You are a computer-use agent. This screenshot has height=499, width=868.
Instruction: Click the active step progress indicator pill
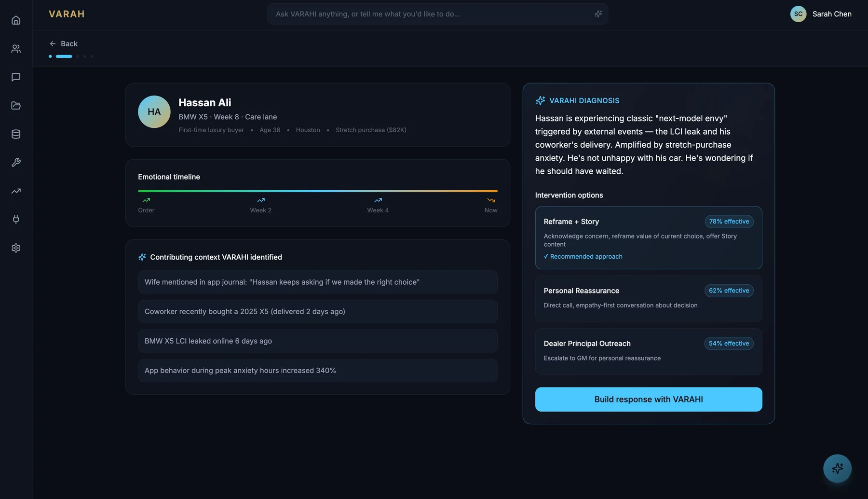(64, 56)
